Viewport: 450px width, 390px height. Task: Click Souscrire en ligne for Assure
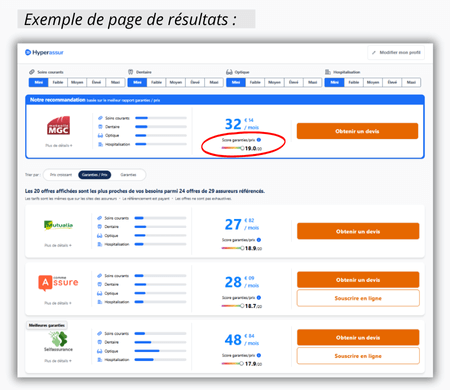click(358, 298)
